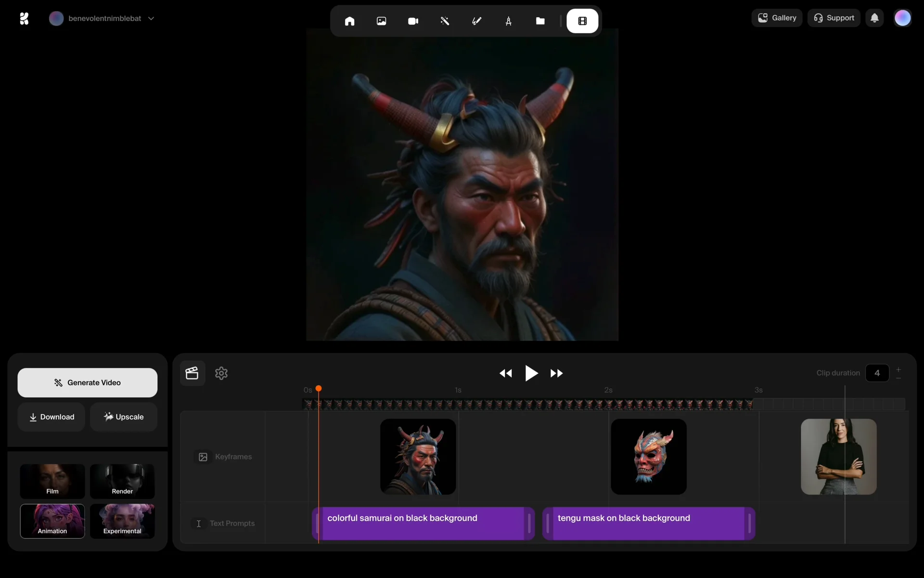
Task: Open the home icon in top toolbar
Action: 349,21
